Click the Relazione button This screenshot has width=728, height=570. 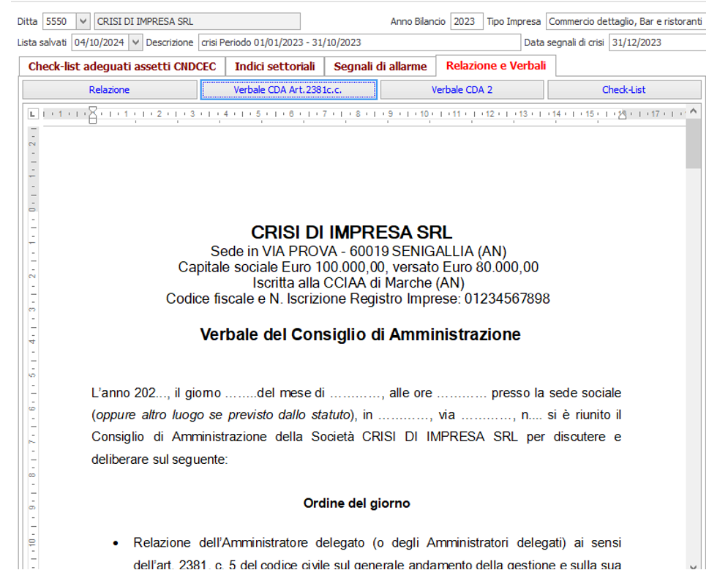110,89
